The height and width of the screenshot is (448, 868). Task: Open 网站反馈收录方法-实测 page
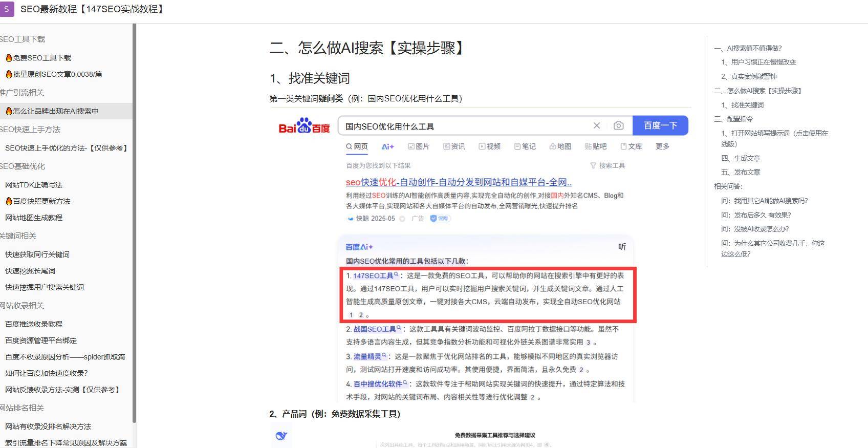62,390
